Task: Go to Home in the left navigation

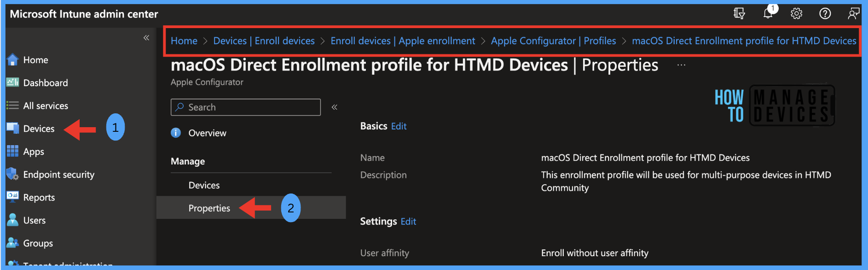Action: pos(36,60)
